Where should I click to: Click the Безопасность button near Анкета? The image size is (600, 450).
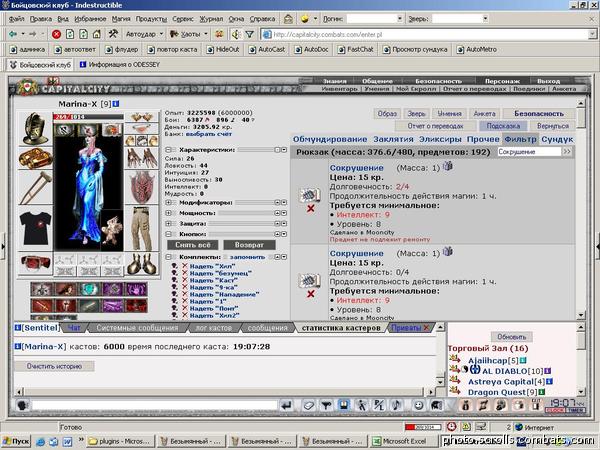539,114
